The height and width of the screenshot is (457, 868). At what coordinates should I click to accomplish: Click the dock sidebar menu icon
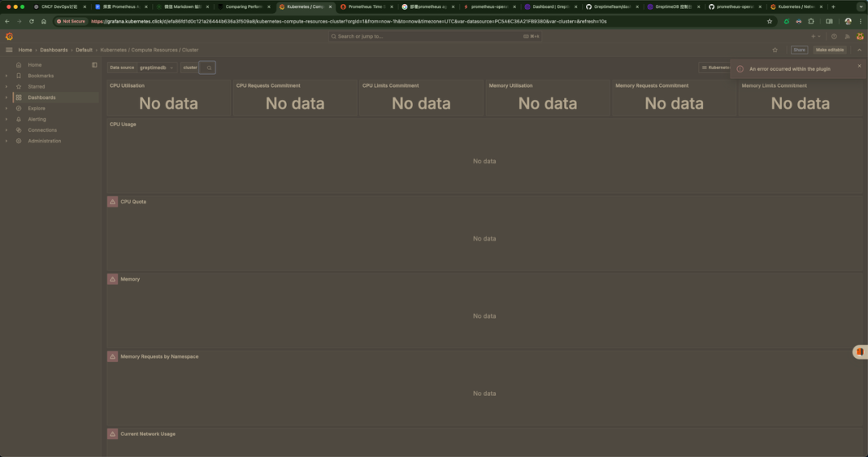point(94,64)
